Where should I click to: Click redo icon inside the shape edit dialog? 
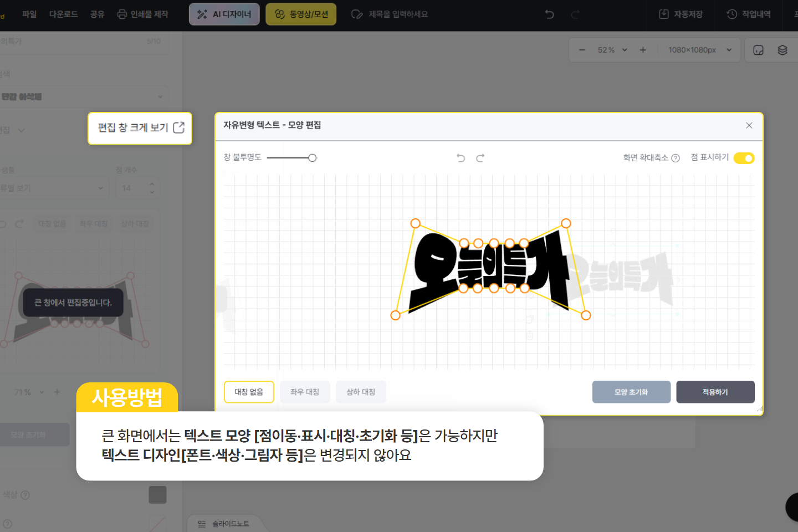[480, 158]
